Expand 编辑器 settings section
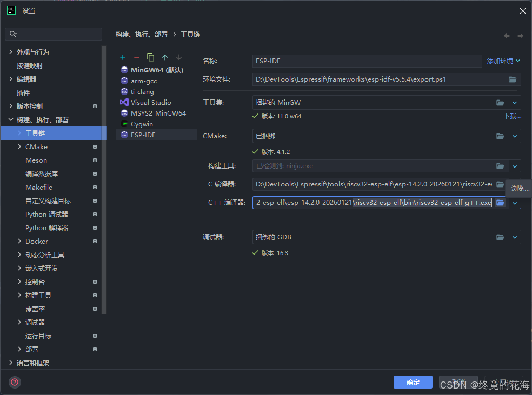 click(x=11, y=79)
